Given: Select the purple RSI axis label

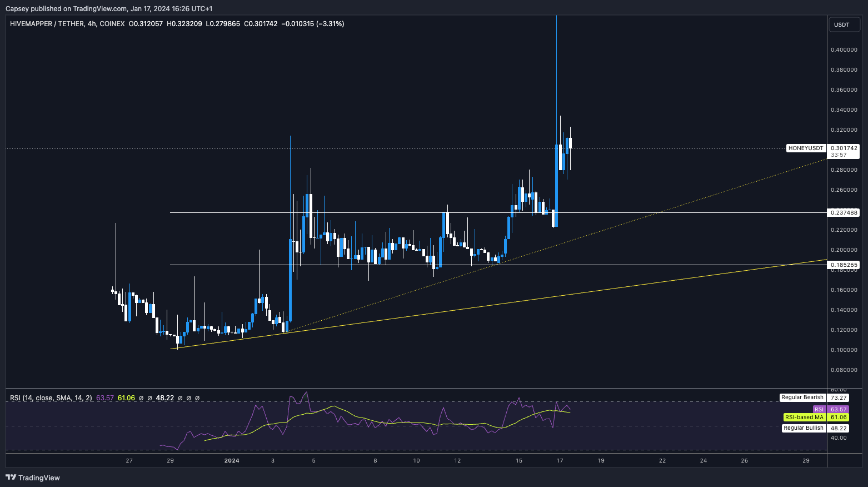Looking at the screenshot, I should tap(819, 409).
